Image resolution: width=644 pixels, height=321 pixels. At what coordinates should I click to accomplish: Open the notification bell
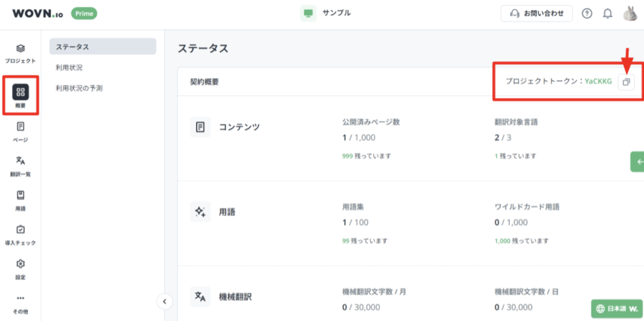tap(608, 14)
